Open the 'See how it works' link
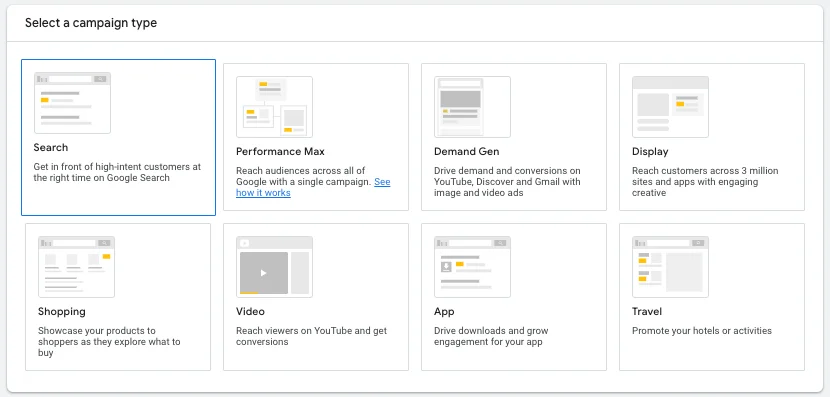The height and width of the screenshot is (397, 830). coord(313,187)
